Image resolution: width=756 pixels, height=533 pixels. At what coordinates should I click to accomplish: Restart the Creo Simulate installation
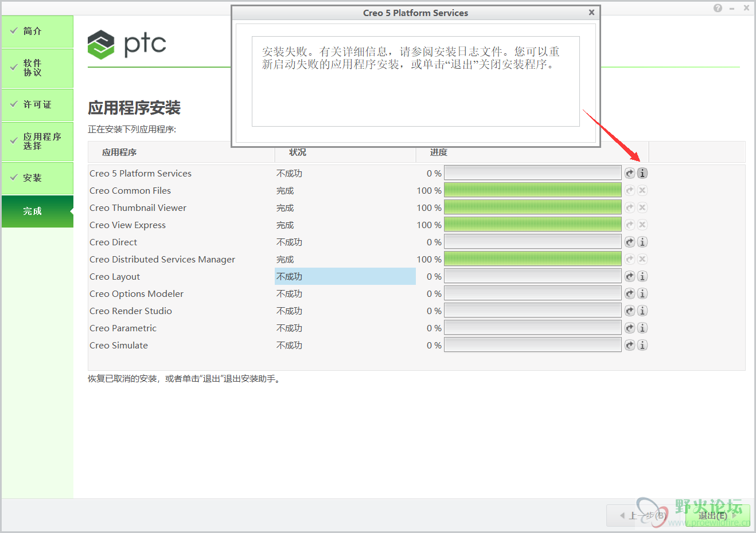pos(630,345)
